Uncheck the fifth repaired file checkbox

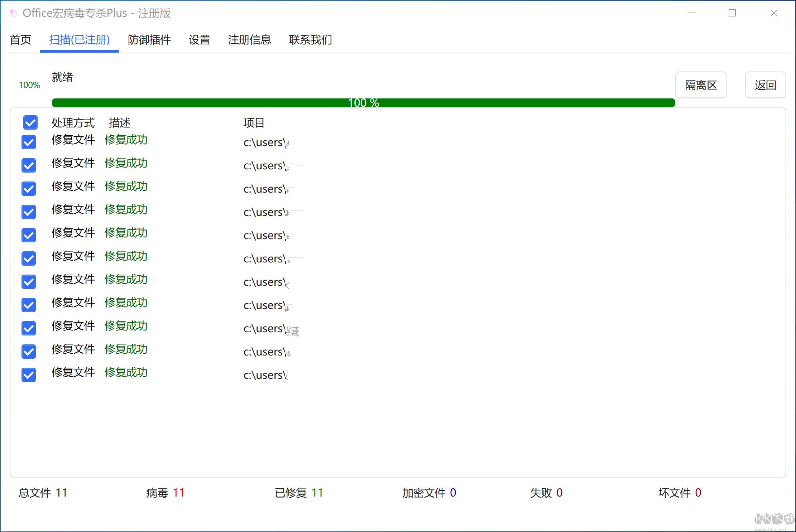[x=29, y=235]
